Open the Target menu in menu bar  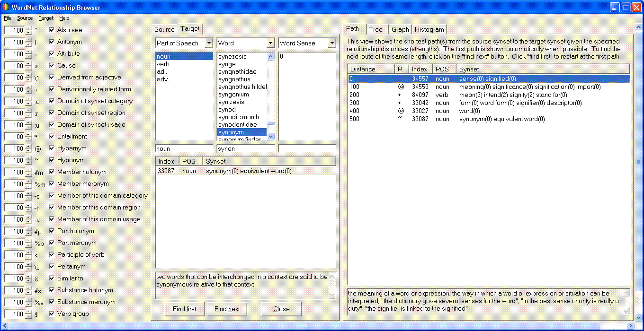tap(46, 18)
